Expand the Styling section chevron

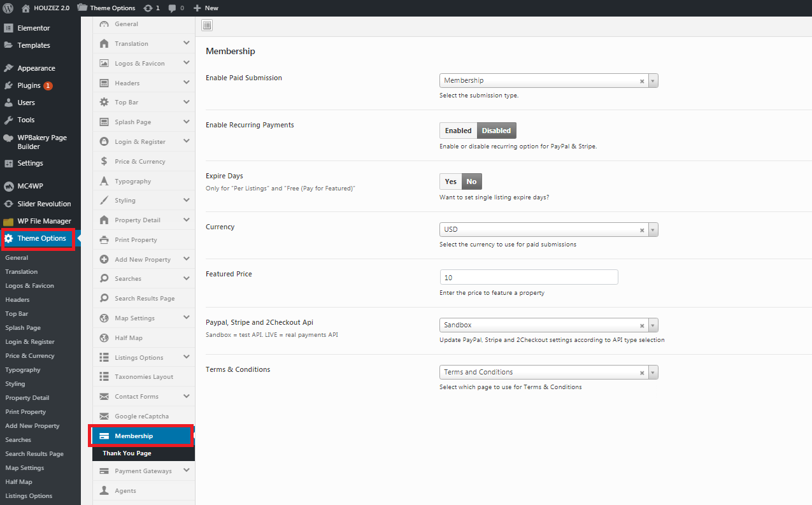click(186, 200)
